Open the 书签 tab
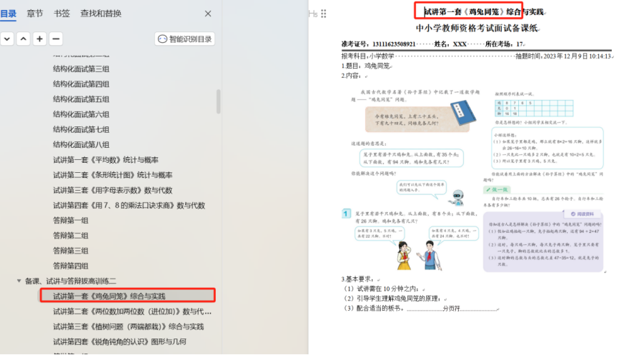Viewport: 644px width, 355px height. [62, 14]
